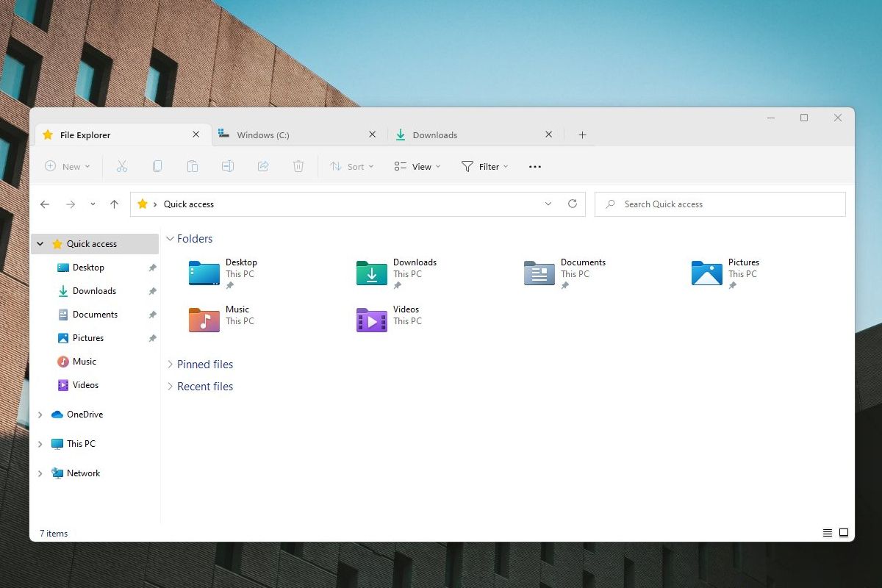Maximize the File Explorer window

(x=804, y=118)
